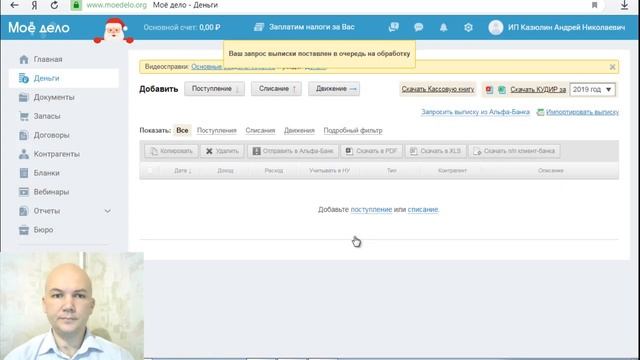Click the Основные video help link in banner
Image resolution: width=640 pixels, height=360 pixels.
pos(206,67)
